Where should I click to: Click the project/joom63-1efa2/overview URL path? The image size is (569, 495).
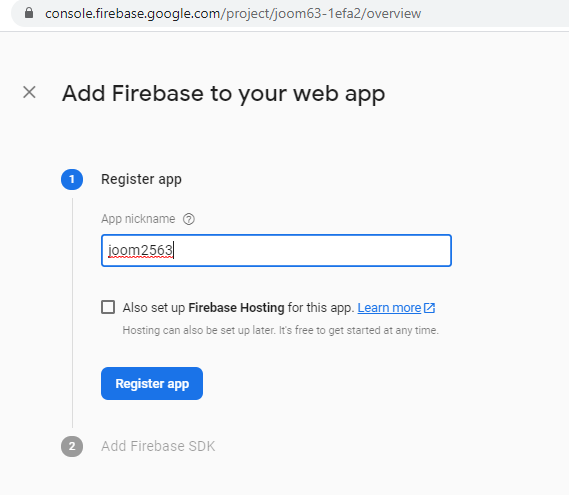pyautogui.click(x=323, y=13)
